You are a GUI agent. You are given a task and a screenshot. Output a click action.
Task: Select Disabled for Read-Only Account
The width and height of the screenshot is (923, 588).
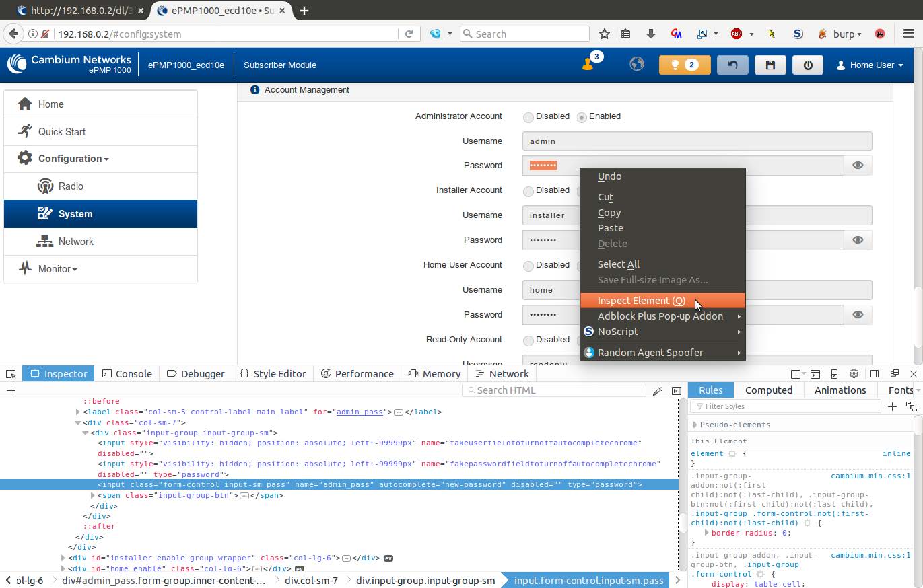pyautogui.click(x=528, y=340)
